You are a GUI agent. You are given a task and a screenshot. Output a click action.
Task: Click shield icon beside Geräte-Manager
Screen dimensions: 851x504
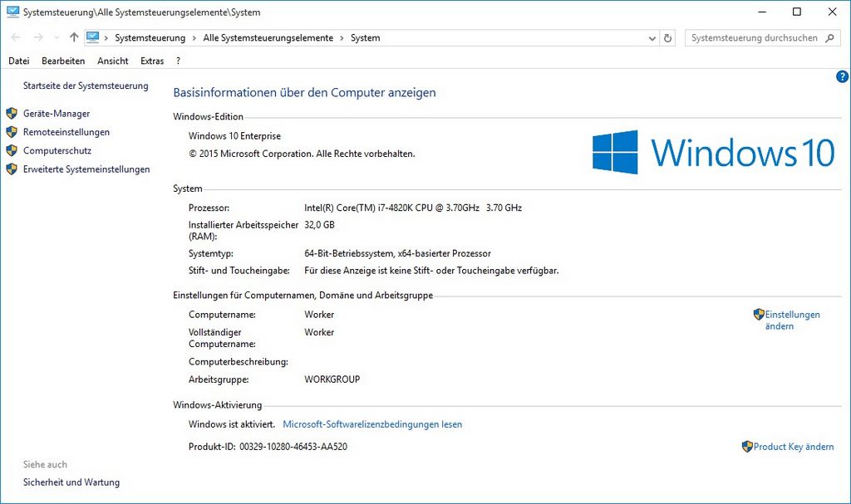tap(12, 114)
